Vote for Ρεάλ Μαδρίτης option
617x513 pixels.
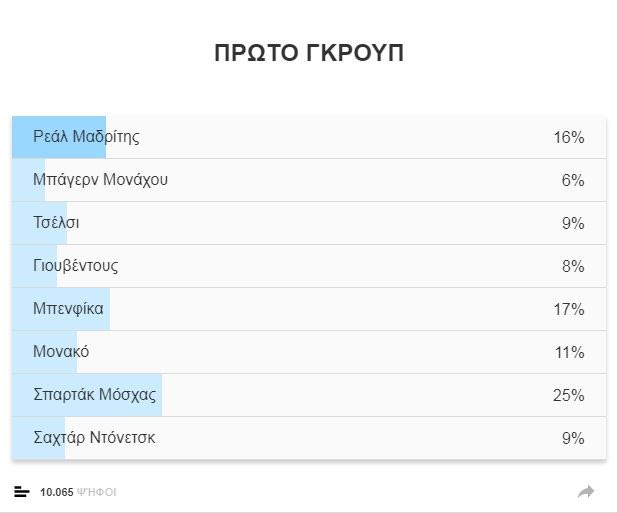86,137
